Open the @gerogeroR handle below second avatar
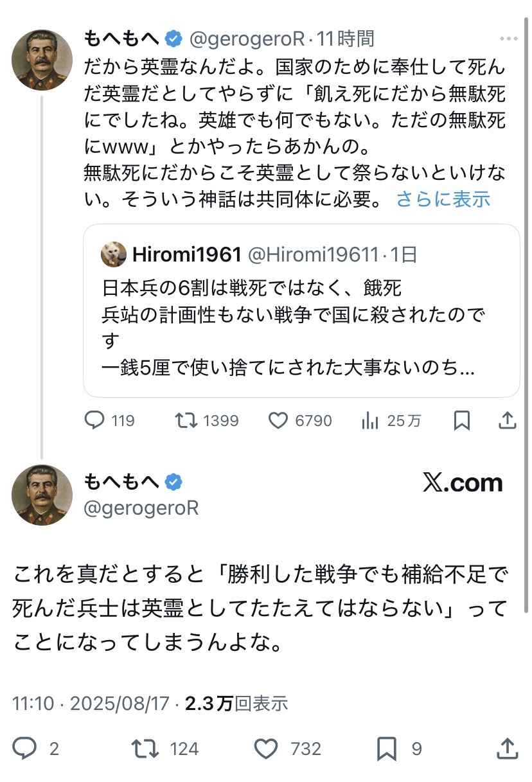 141,508
